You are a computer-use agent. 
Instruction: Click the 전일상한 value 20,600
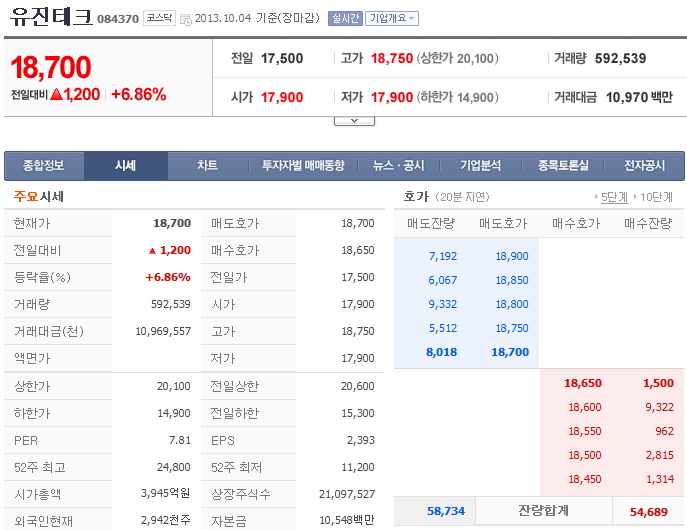coord(358,386)
